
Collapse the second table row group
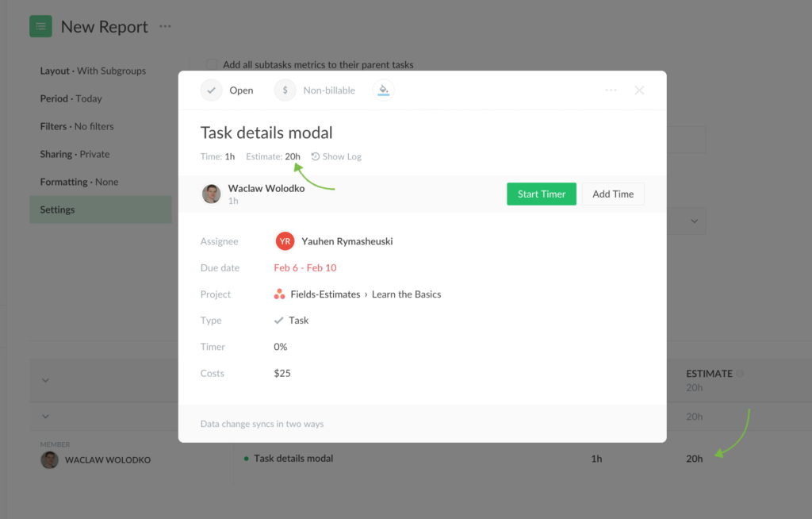click(46, 416)
